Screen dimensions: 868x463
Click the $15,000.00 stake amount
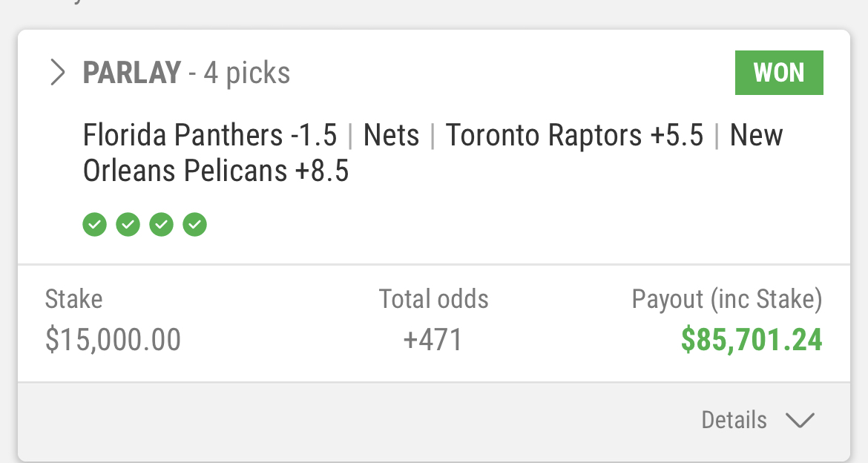click(113, 340)
